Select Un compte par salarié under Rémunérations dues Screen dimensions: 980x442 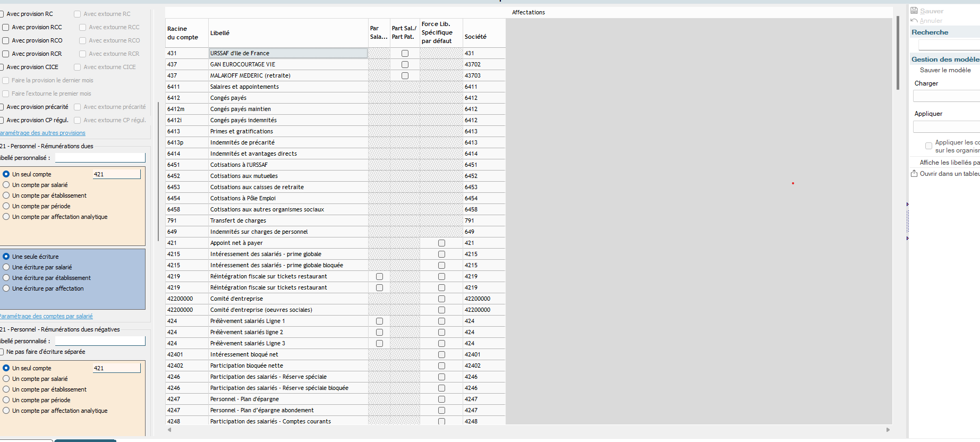6,185
